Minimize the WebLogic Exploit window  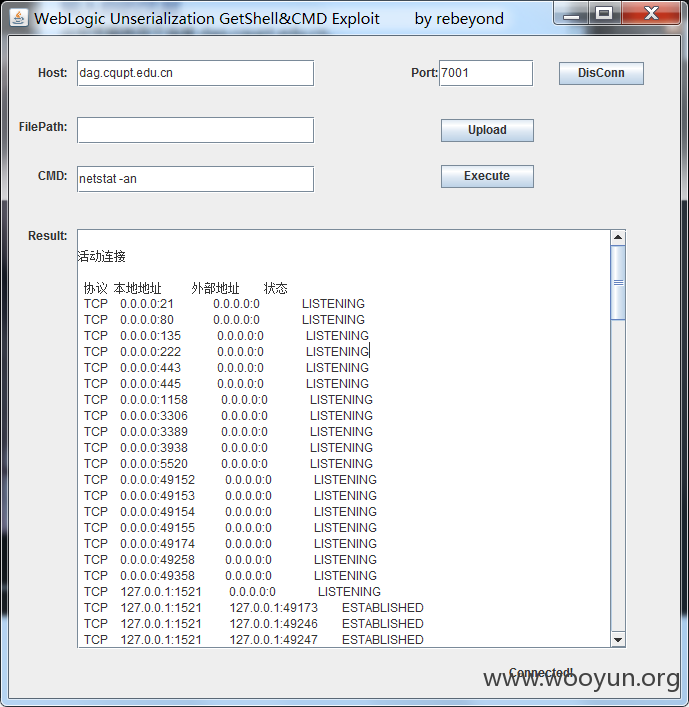click(x=571, y=14)
